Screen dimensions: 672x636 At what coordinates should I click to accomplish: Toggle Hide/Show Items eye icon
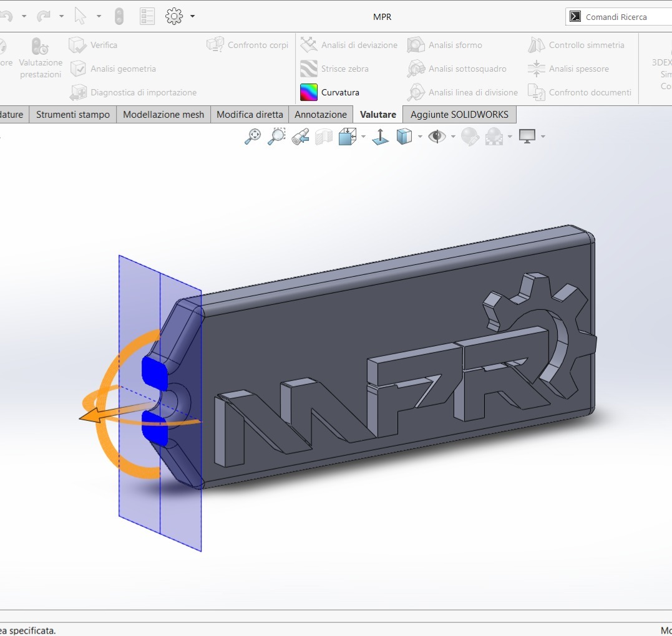click(x=437, y=137)
